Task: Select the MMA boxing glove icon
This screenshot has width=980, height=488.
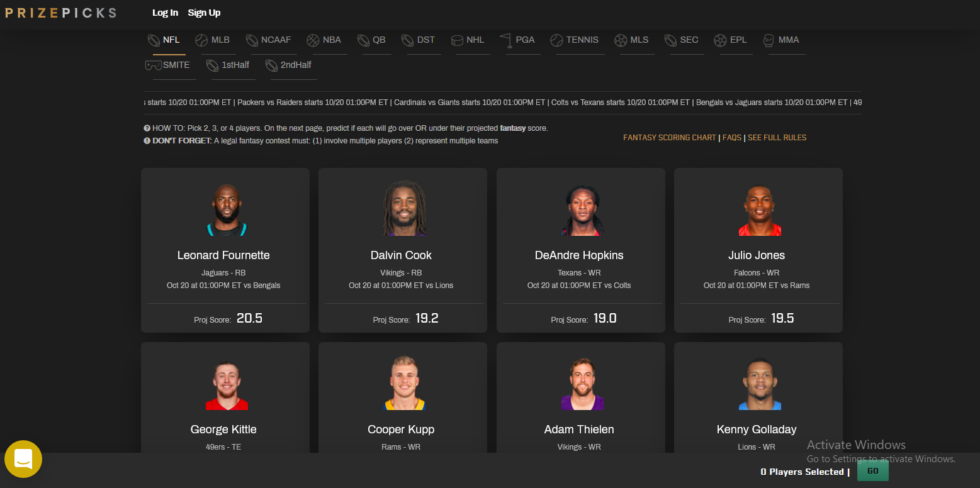Action: click(769, 40)
